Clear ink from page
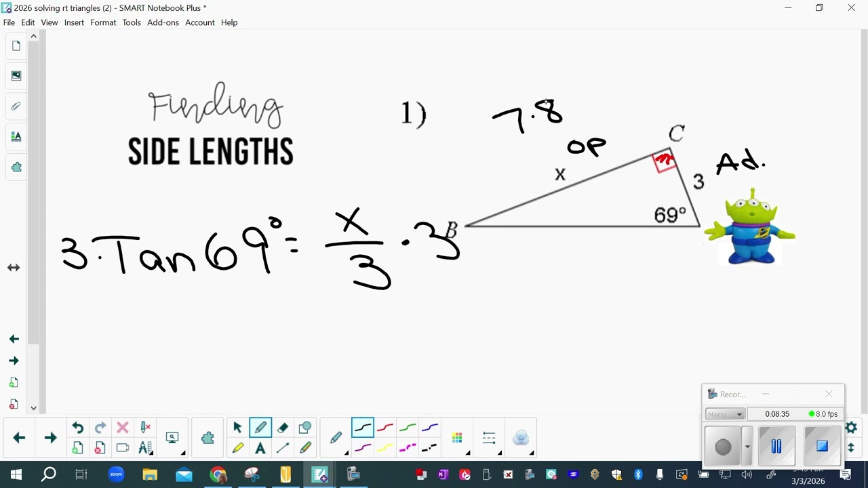The height and width of the screenshot is (488, 868). (x=145, y=428)
